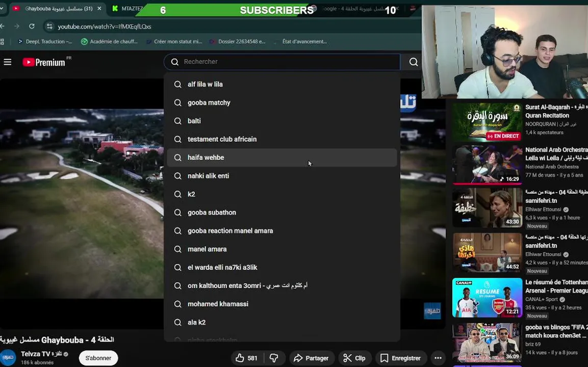
Task: Click the Ghaybouba video player area
Action: 82,203
